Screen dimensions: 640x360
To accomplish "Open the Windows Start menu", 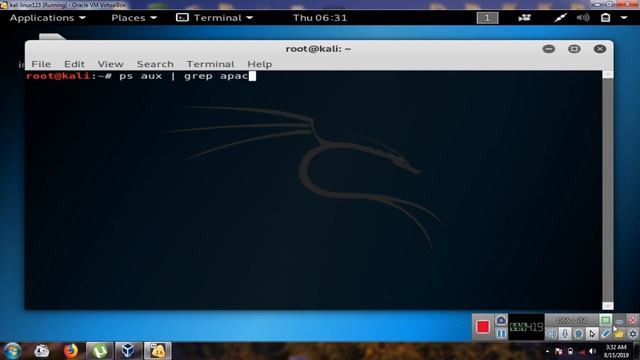I will [13, 351].
